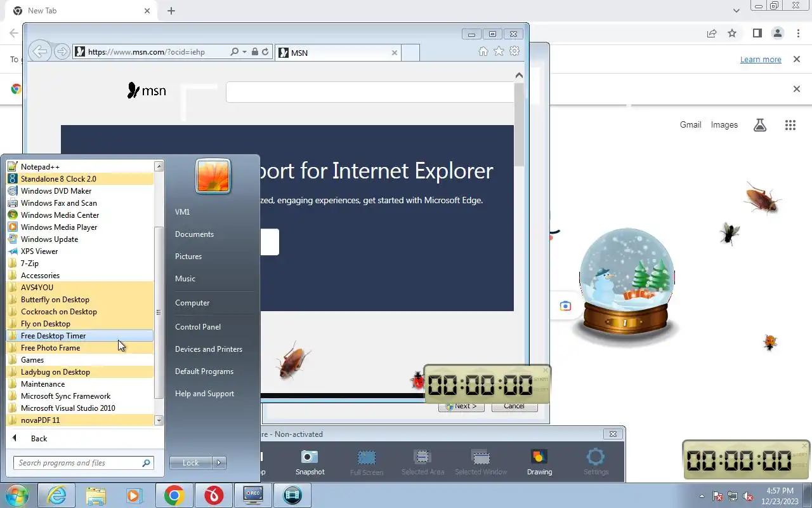
Task: Toggle the Chrome side panel icon
Action: [757, 33]
